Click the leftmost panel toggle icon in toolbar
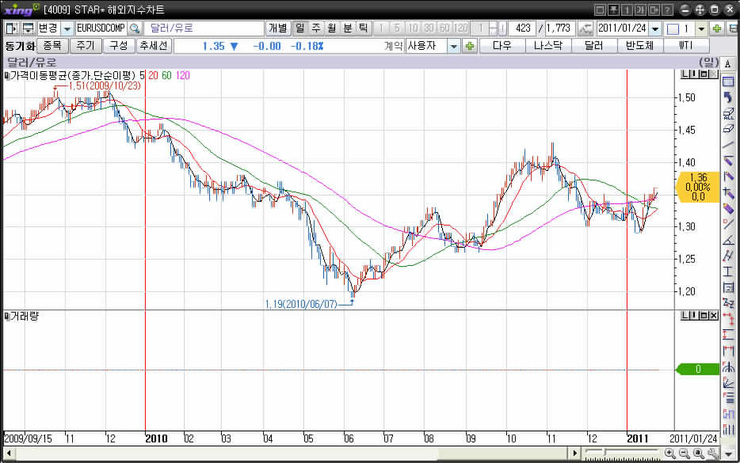 pyautogui.click(x=11, y=28)
